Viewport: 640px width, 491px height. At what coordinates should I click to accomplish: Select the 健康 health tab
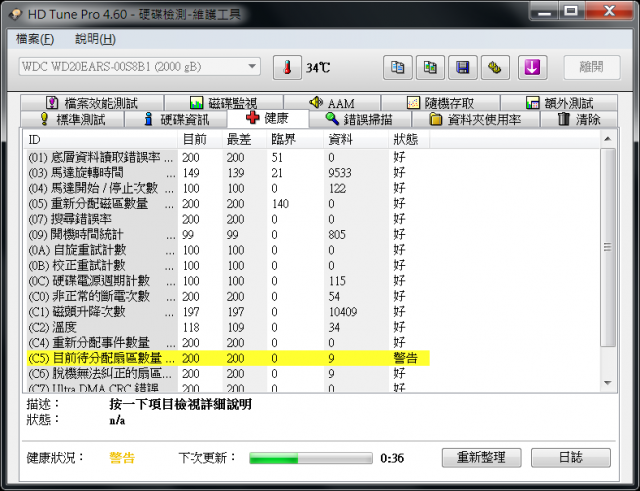coord(268,118)
